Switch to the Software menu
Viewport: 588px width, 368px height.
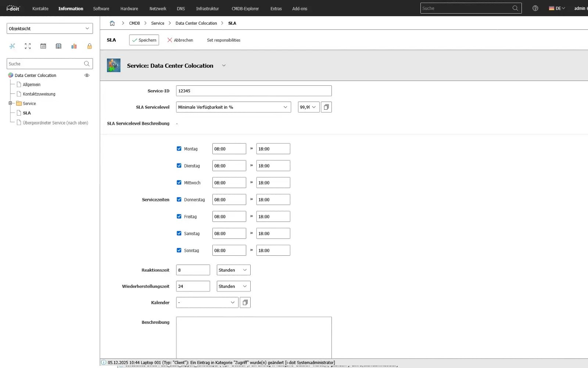[101, 8]
